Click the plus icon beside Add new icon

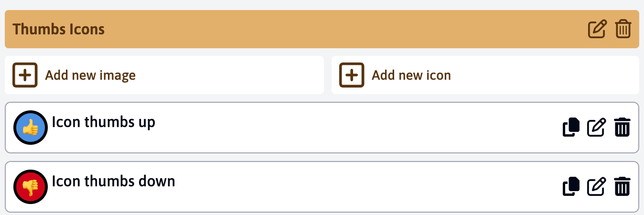click(x=352, y=75)
